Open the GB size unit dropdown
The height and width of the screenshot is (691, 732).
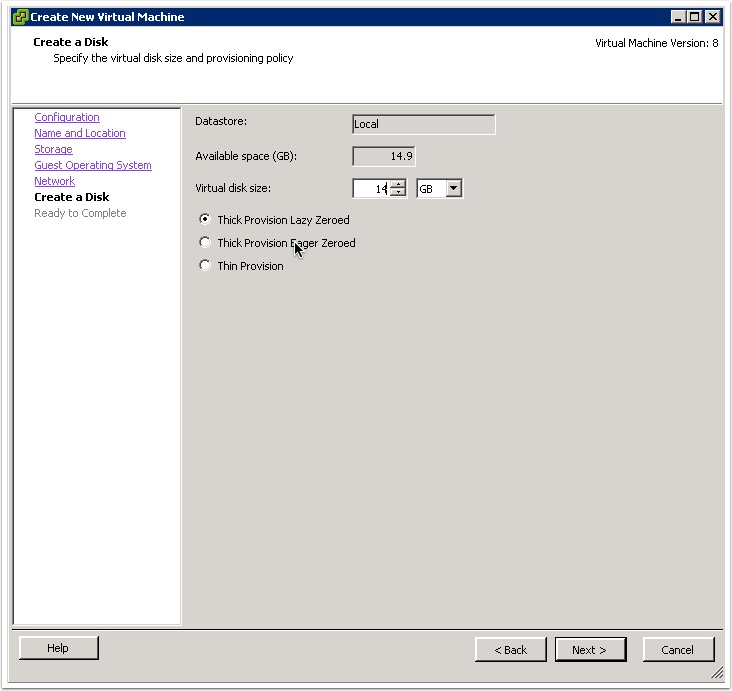pyautogui.click(x=453, y=188)
